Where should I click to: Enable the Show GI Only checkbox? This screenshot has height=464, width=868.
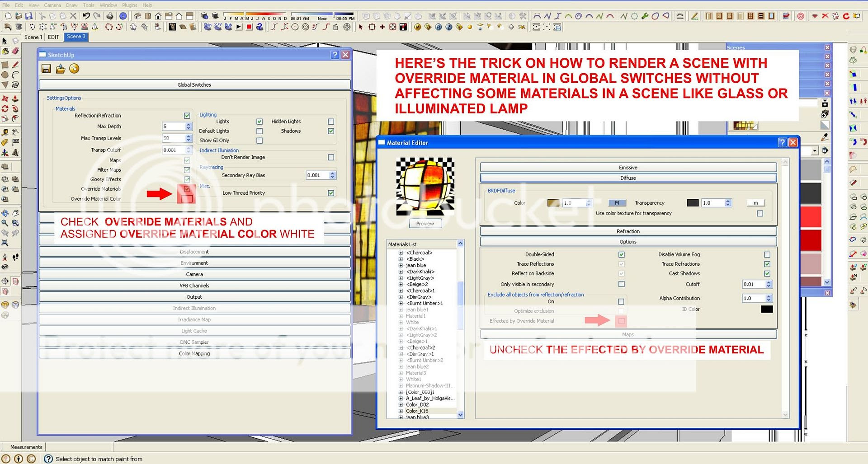pyautogui.click(x=259, y=141)
